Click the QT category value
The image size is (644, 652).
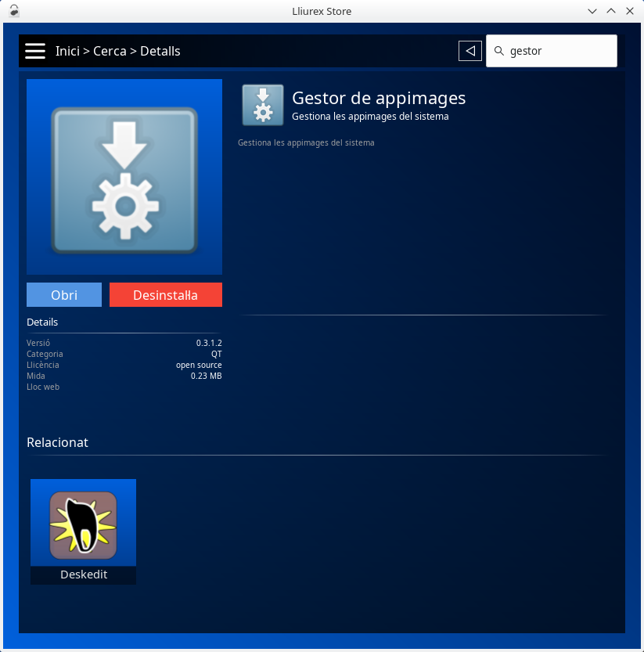pos(217,355)
